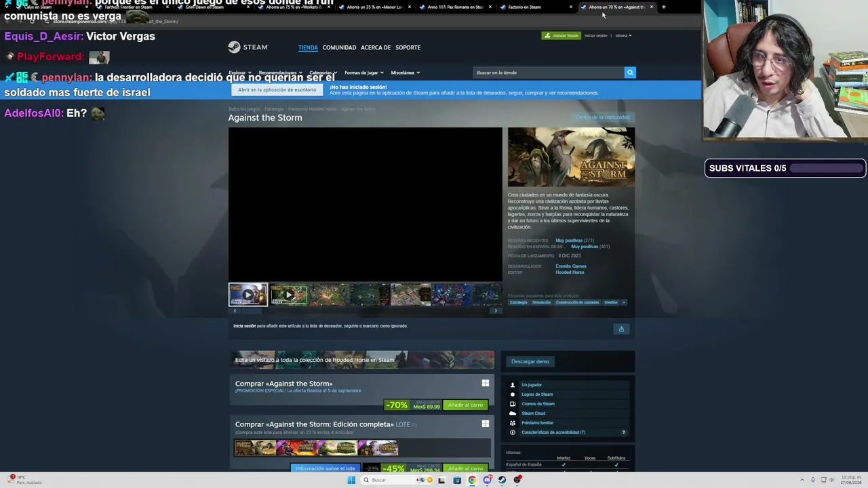This screenshot has width=868, height=488.
Task: Click the gallery strip horizontal scrollbar
Action: 366,310
